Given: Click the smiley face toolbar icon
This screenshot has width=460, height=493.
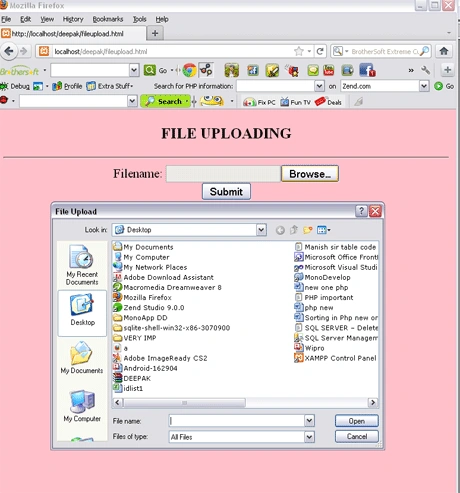Looking at the screenshot, I should pyautogui.click(x=211, y=101).
